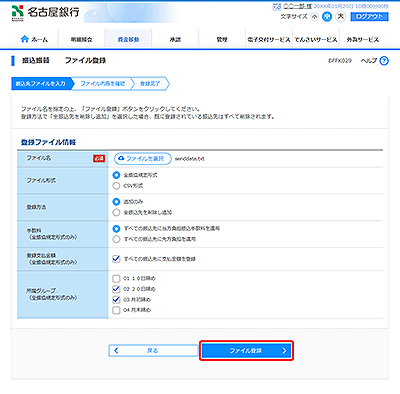Open the help question mark icon
The height and width of the screenshot is (394, 400).
(384, 61)
